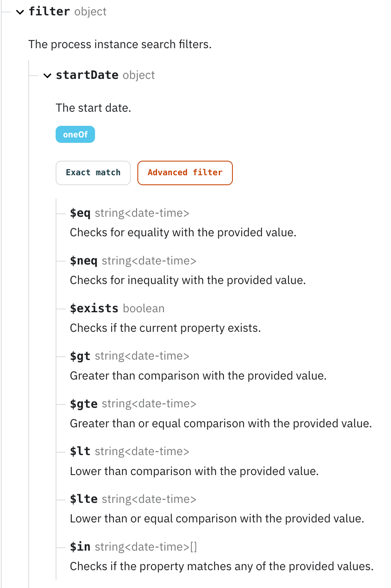Click the $gte property name

83,404
